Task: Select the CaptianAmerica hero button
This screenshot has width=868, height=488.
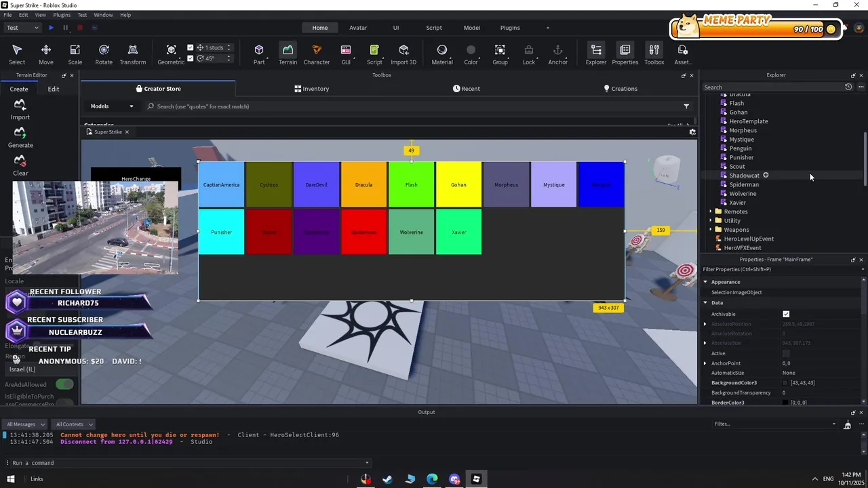Action: (x=221, y=184)
